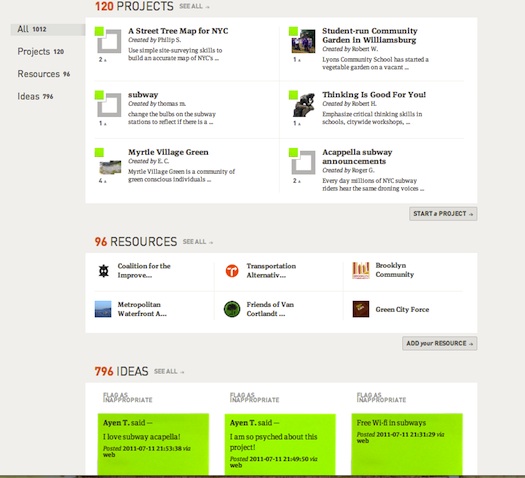Click the START a PROJECT button

443,214
